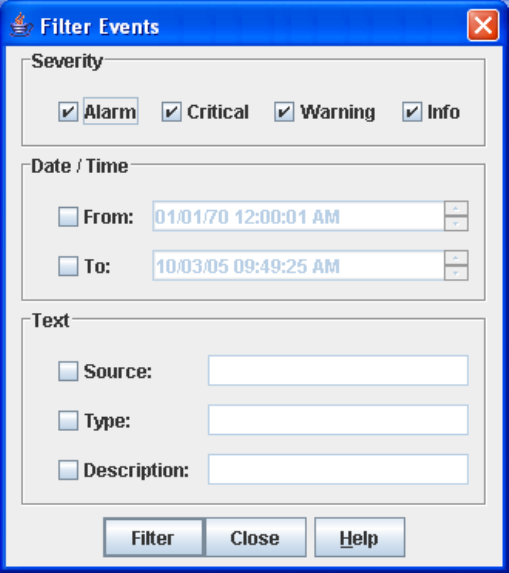Toggle the Critical severity checkbox

point(171,111)
